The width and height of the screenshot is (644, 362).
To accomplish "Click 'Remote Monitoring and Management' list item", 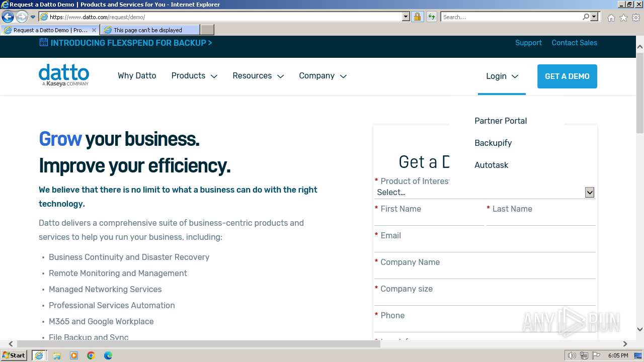I will click(x=118, y=273).
